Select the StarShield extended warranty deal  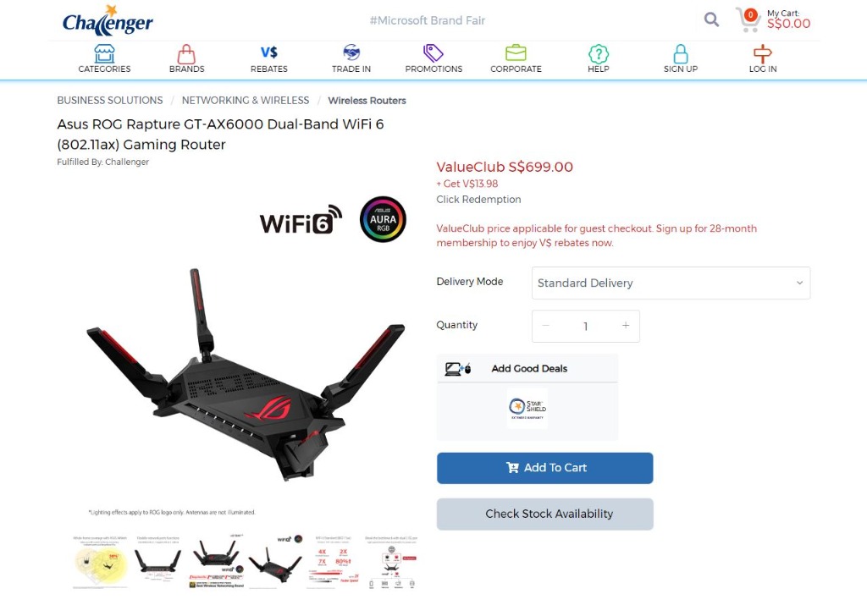(527, 409)
